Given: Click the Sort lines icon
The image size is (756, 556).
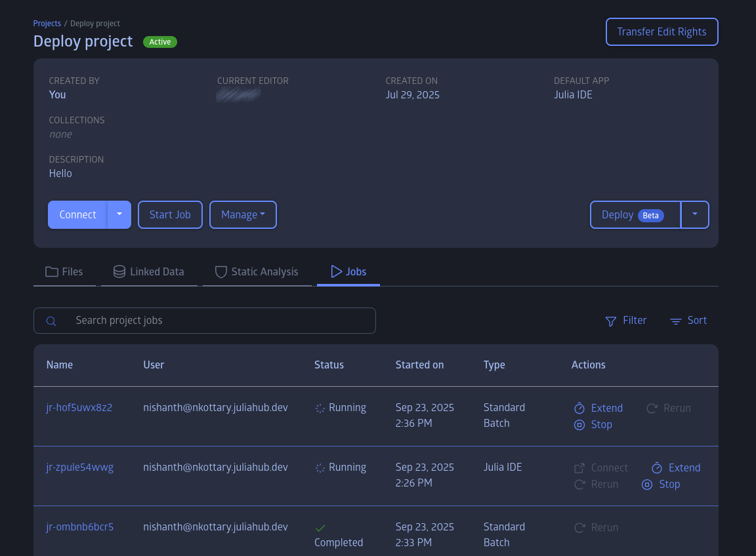Looking at the screenshot, I should click(675, 321).
